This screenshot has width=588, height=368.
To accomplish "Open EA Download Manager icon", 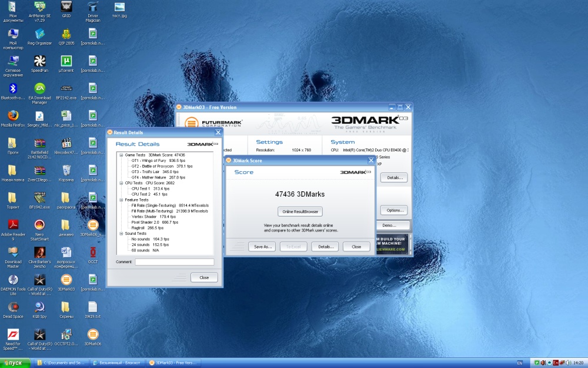I will pos(39,93).
